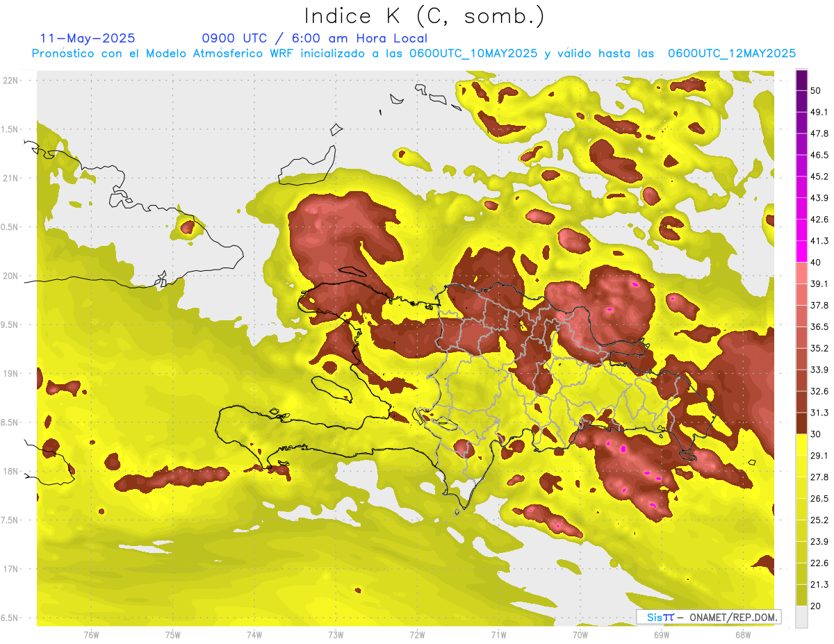Click colorbar value "32.6"
834x644 pixels.
(820, 391)
